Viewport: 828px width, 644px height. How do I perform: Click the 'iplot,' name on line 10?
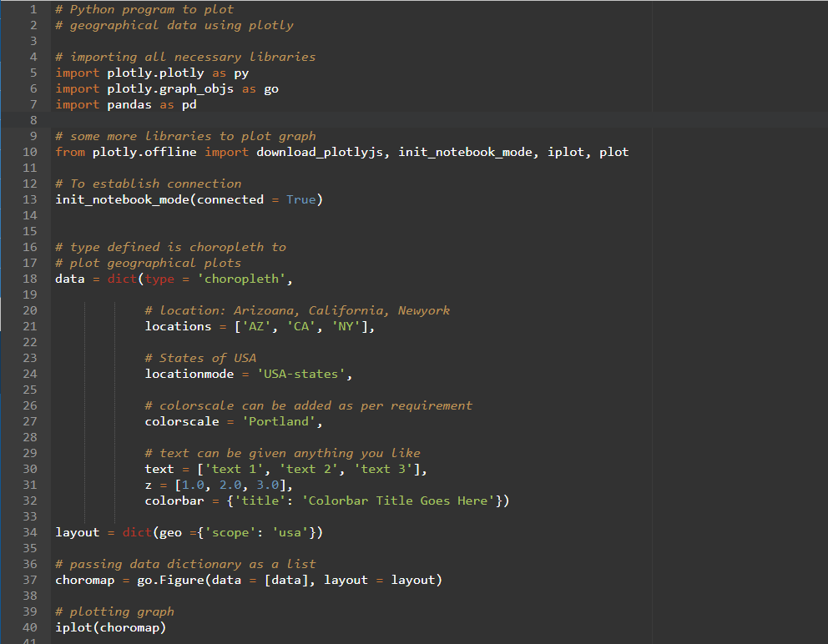click(x=569, y=152)
